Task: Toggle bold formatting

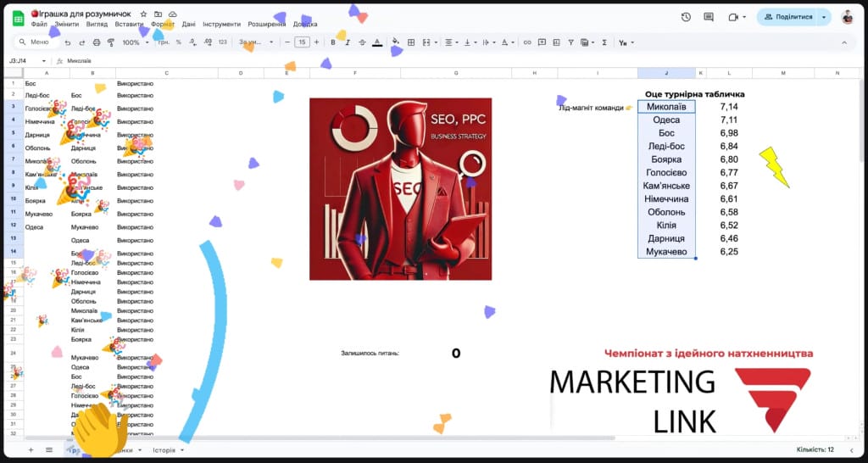Action: (333, 42)
